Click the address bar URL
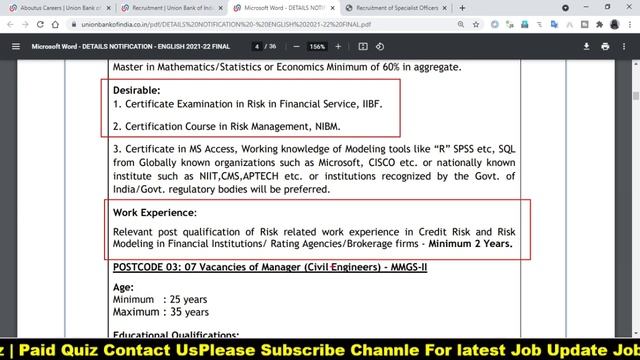This screenshot has width=640, height=360. [x=226, y=24]
